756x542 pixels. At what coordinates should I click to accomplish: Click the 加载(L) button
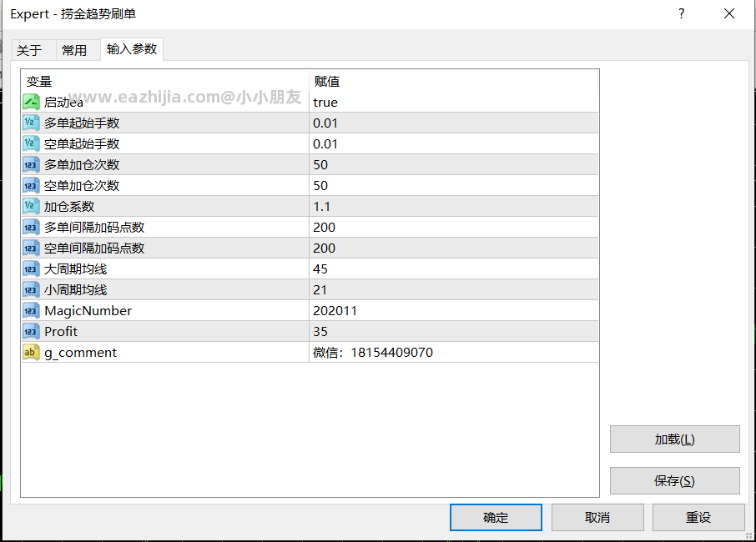tap(674, 439)
